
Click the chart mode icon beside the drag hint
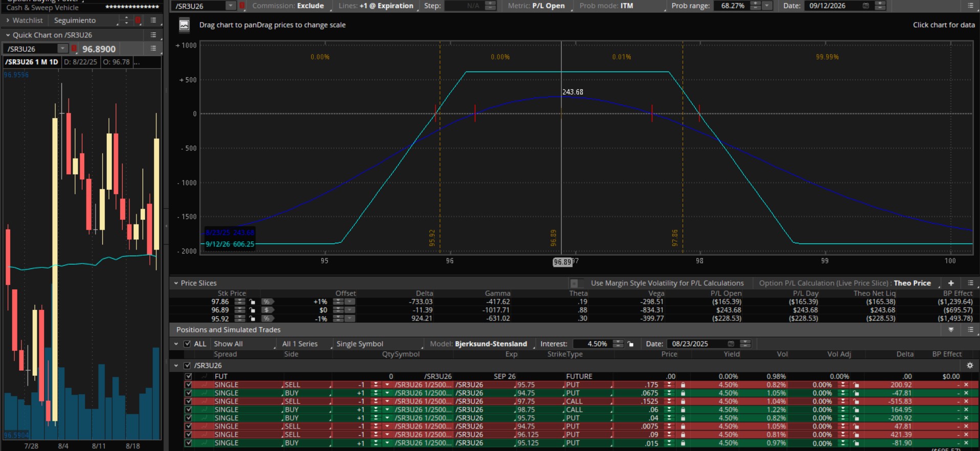coord(184,25)
